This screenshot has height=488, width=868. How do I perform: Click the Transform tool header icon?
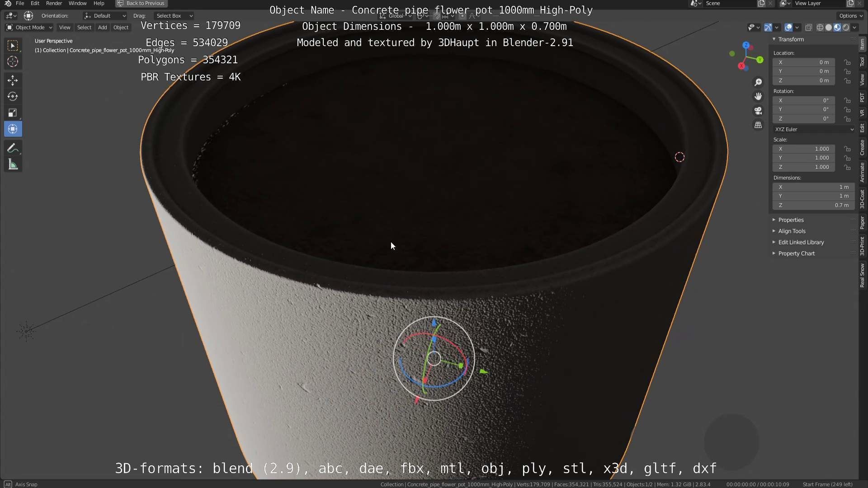tap(28, 16)
